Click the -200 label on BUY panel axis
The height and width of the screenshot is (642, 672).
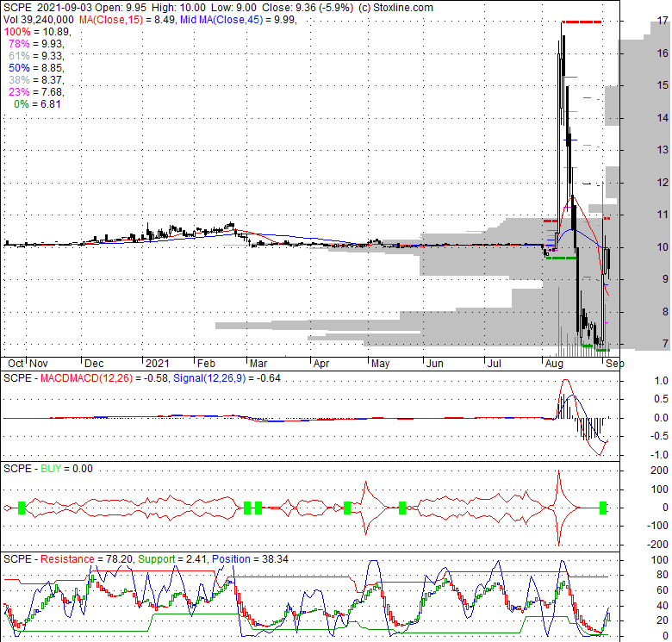(659, 545)
